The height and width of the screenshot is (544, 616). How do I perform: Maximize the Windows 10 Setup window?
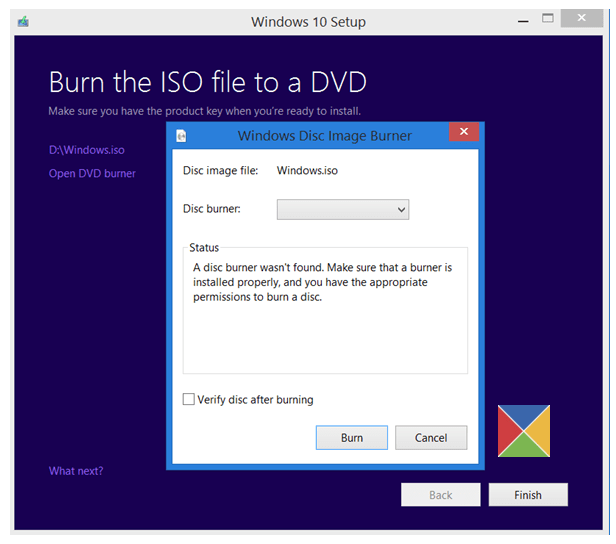(548, 18)
